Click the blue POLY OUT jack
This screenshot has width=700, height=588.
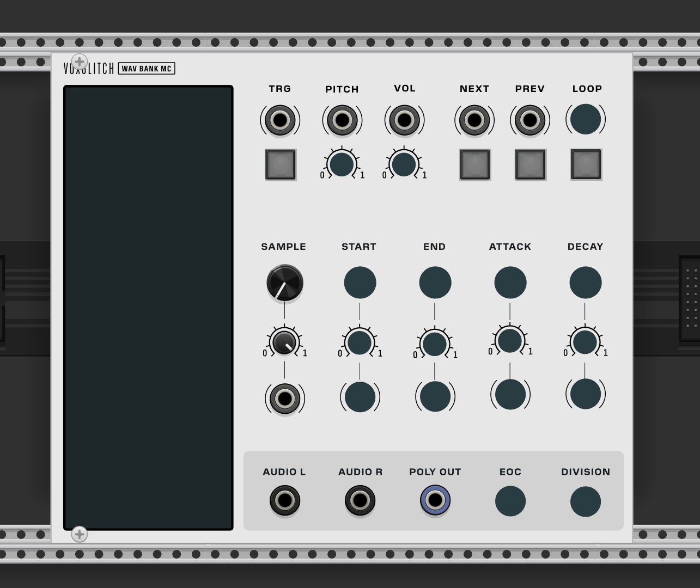(435, 500)
